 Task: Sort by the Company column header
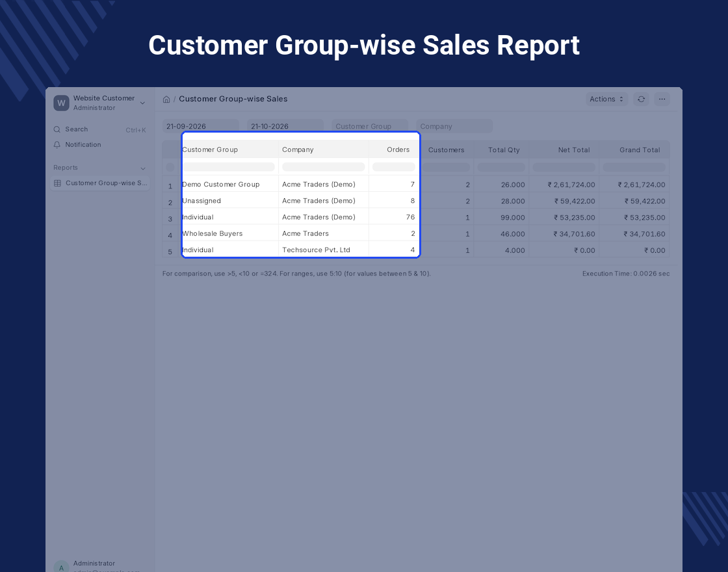(298, 149)
